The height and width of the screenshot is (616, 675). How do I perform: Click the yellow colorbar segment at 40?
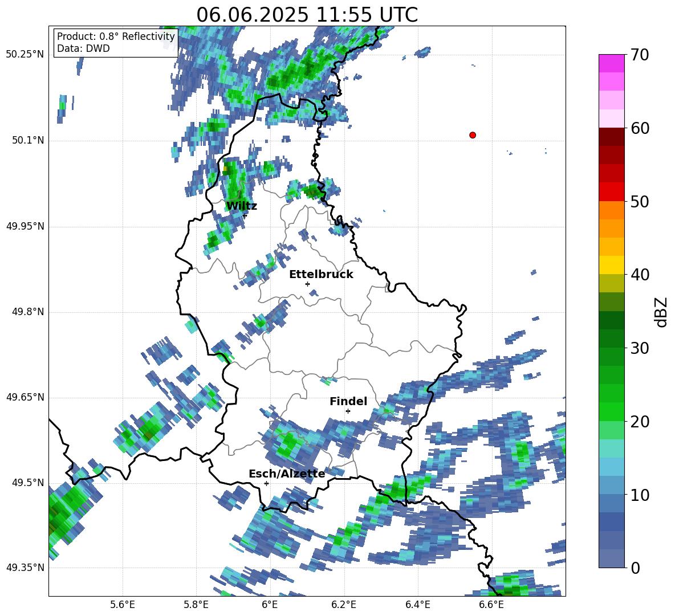(611, 265)
